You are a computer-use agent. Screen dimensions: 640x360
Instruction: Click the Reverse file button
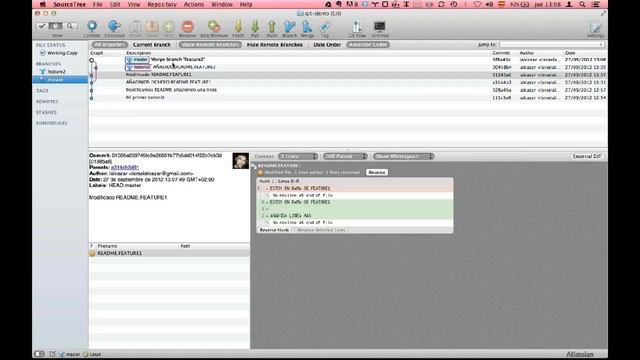pos(376,173)
